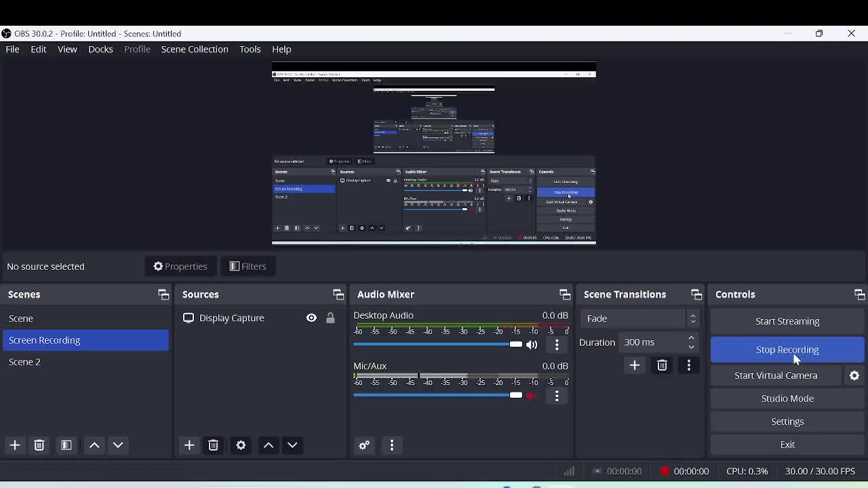Screen dimensions: 868x488
Task: Mute Desktop Audio speaker icon
Action: click(532, 345)
